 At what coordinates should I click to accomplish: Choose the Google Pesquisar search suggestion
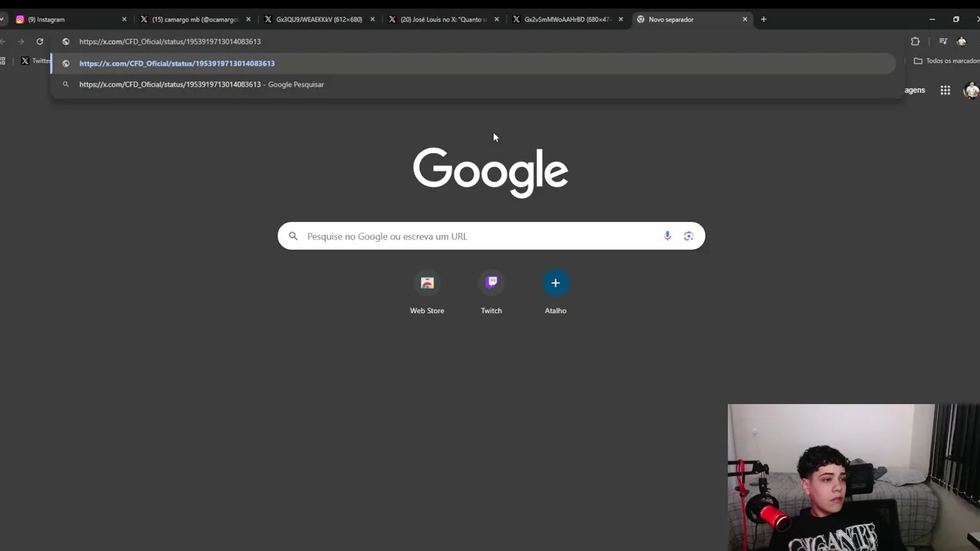[473, 84]
